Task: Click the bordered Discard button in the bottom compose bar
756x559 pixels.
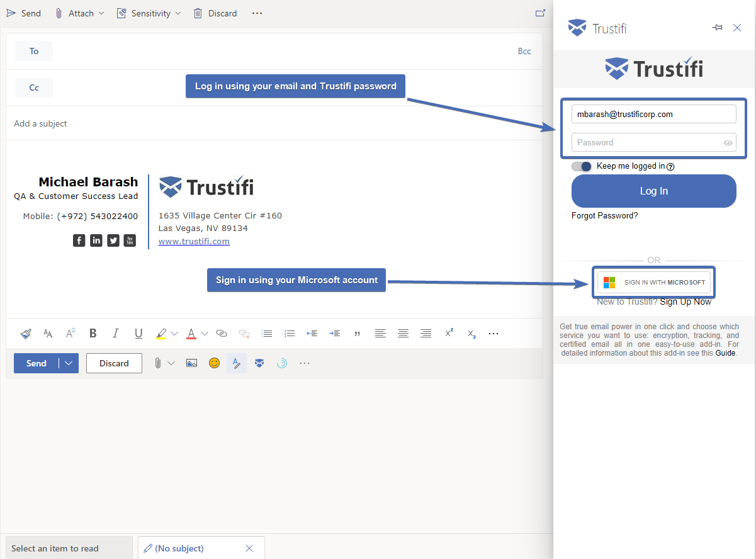Action: [114, 363]
